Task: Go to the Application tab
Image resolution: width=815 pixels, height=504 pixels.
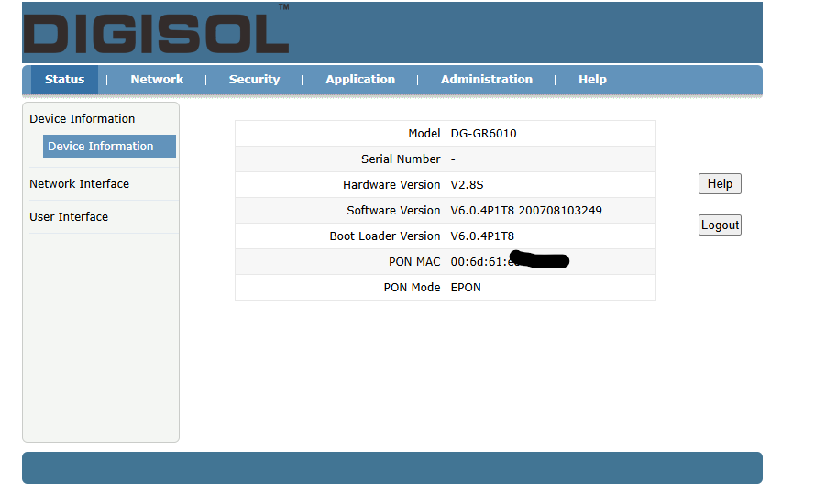Action: pos(360,80)
